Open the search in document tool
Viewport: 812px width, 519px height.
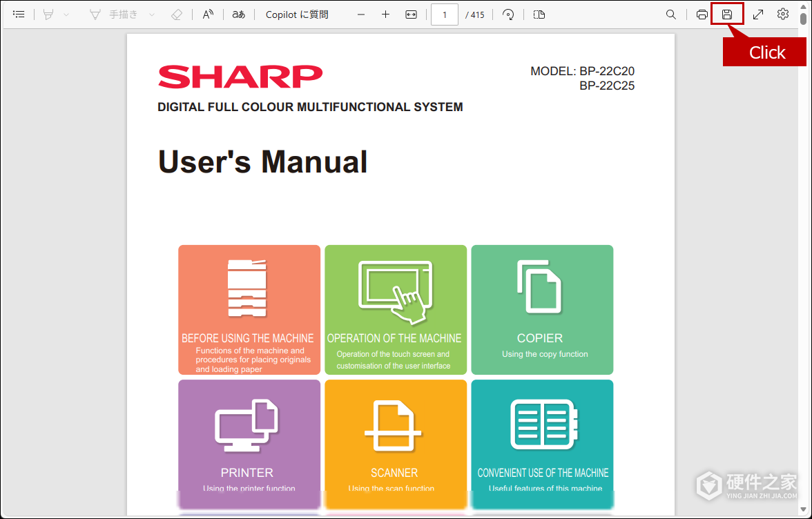(x=670, y=14)
